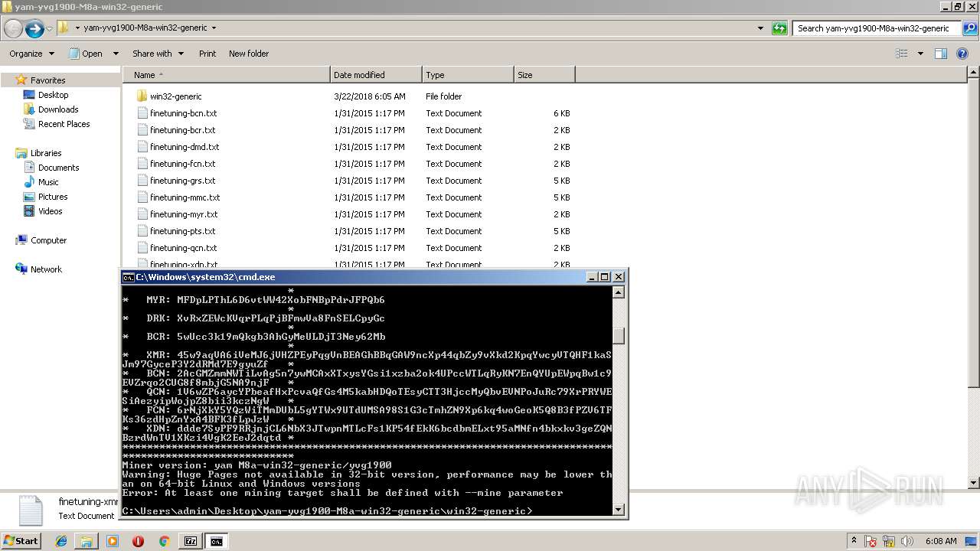
Task: Select file finetuning-myr.txt
Action: pyautogui.click(x=183, y=214)
